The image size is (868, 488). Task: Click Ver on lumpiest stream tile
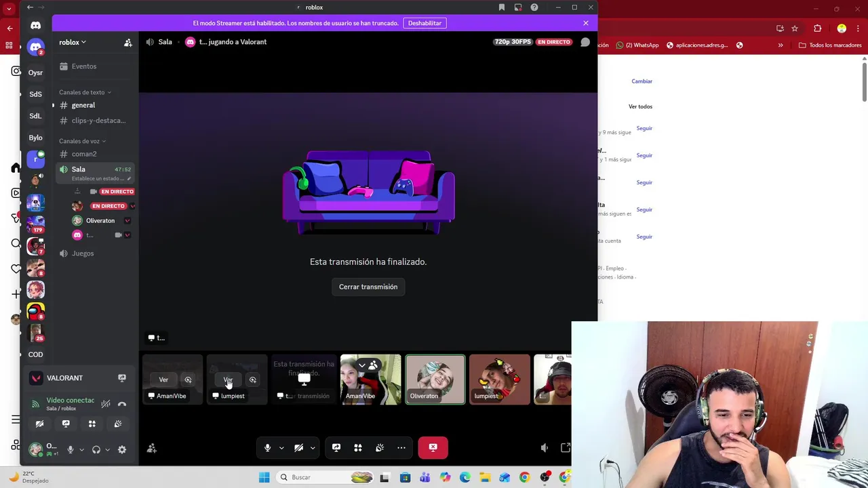pyautogui.click(x=228, y=380)
